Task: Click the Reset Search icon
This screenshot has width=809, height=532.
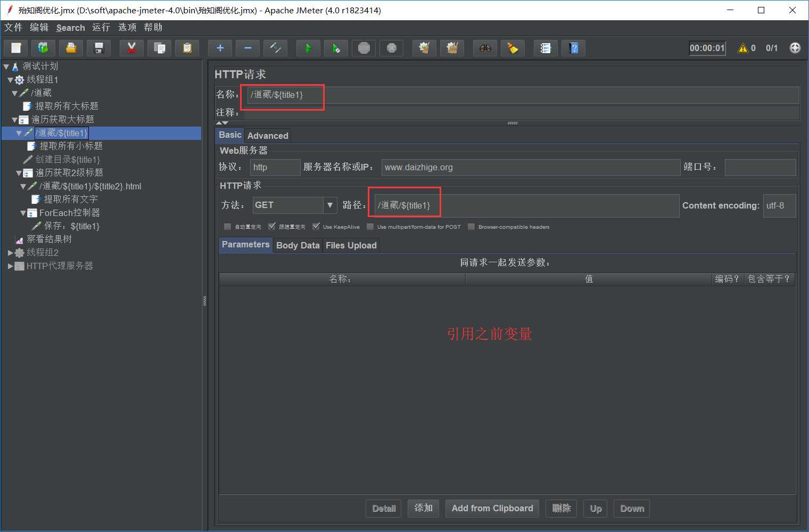Action: click(x=513, y=48)
